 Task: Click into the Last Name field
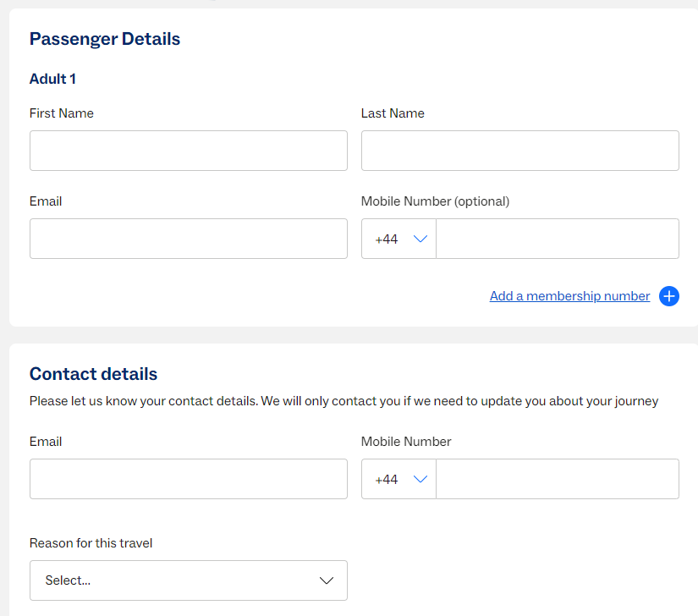coord(520,151)
